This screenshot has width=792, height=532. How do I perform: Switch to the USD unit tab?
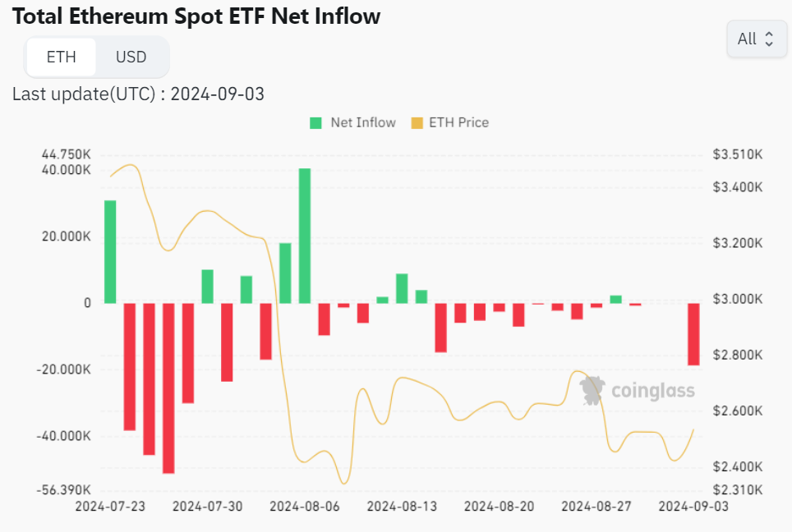pyautogui.click(x=131, y=57)
